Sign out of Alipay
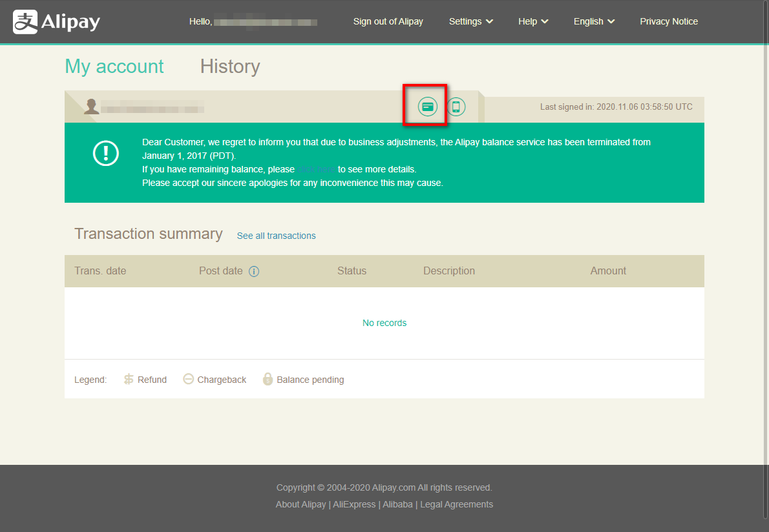Viewport: 769px width, 532px height. point(388,21)
